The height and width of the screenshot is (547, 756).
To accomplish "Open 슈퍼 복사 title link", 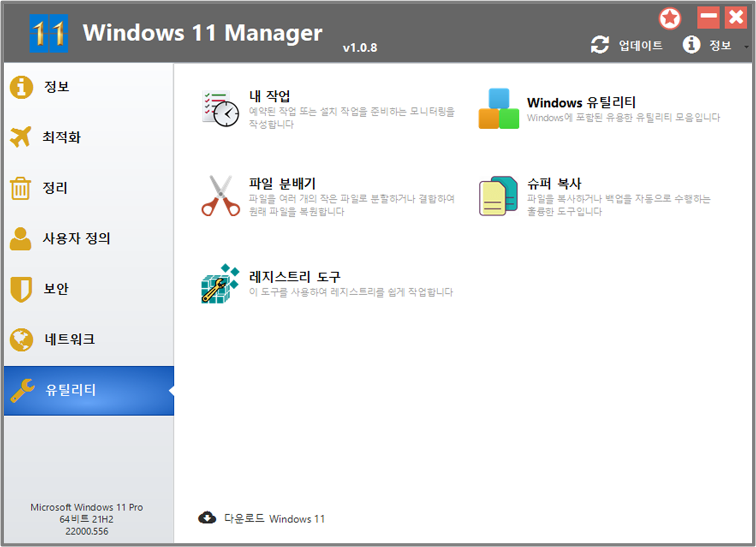I will click(x=554, y=183).
